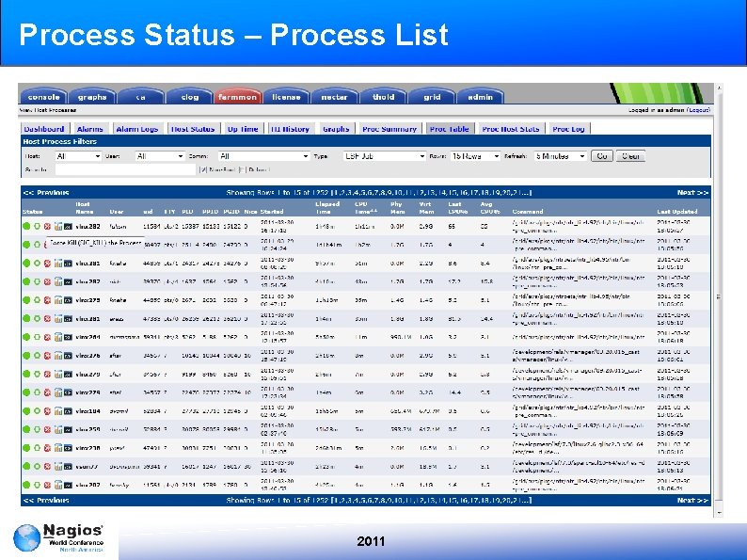This screenshot has width=747, height=560.
Task: Click red kill icon in vlnx259 row
Action: (47, 429)
